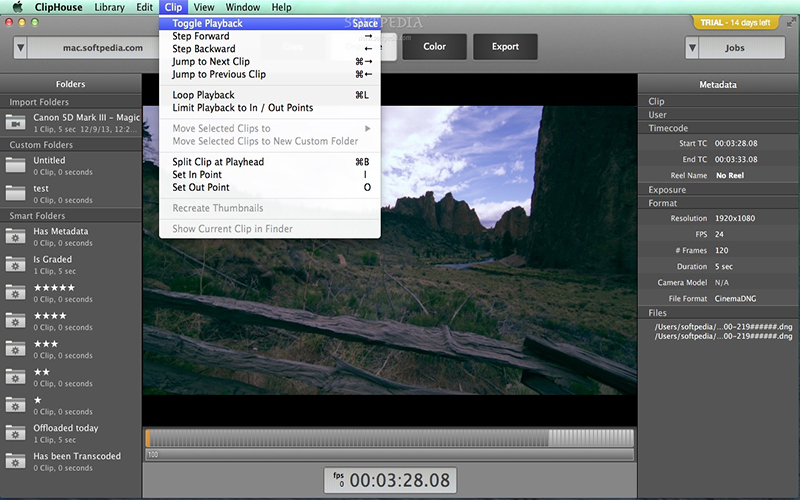Click the TRIAL 14 days left badge

click(x=735, y=22)
